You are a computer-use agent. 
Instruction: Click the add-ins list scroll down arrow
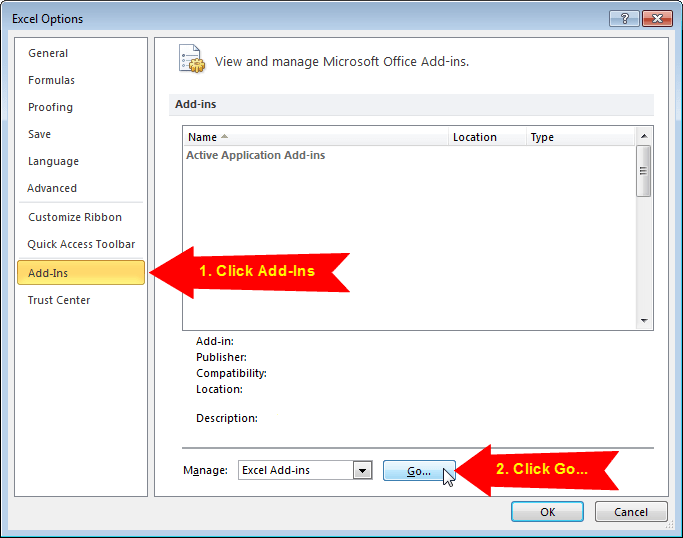pyautogui.click(x=644, y=321)
